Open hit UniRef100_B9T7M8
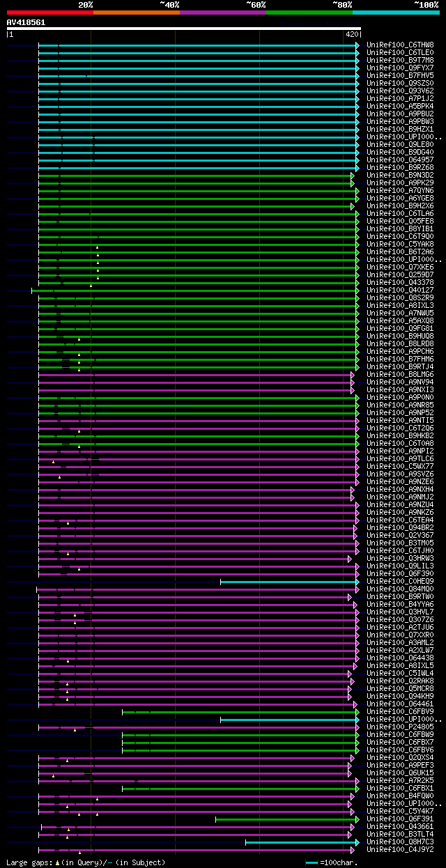446x868 pixels. (x=400, y=61)
